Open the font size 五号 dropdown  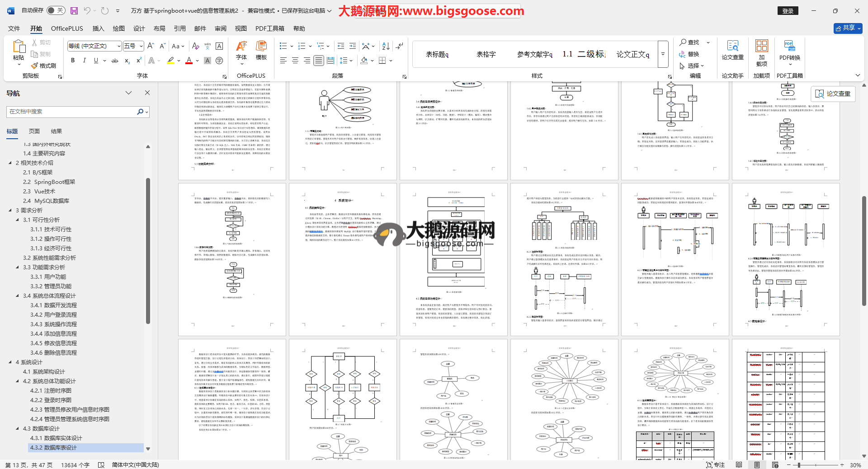pos(141,46)
